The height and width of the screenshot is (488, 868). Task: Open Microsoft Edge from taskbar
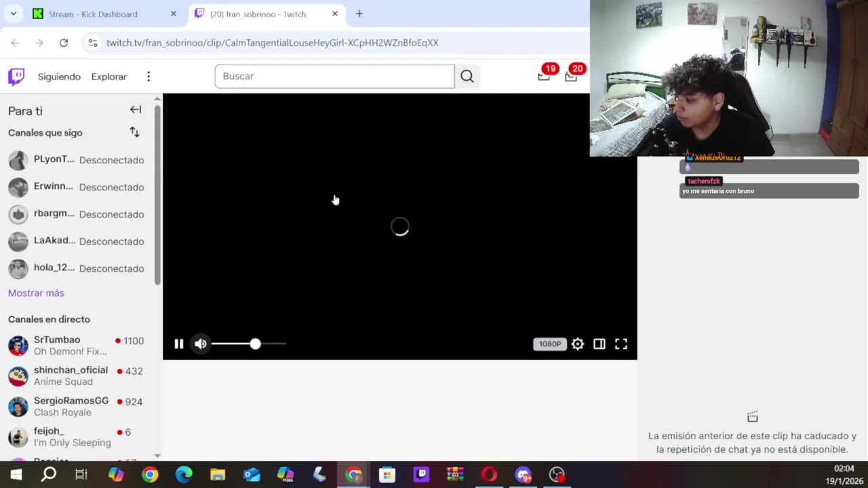click(184, 474)
